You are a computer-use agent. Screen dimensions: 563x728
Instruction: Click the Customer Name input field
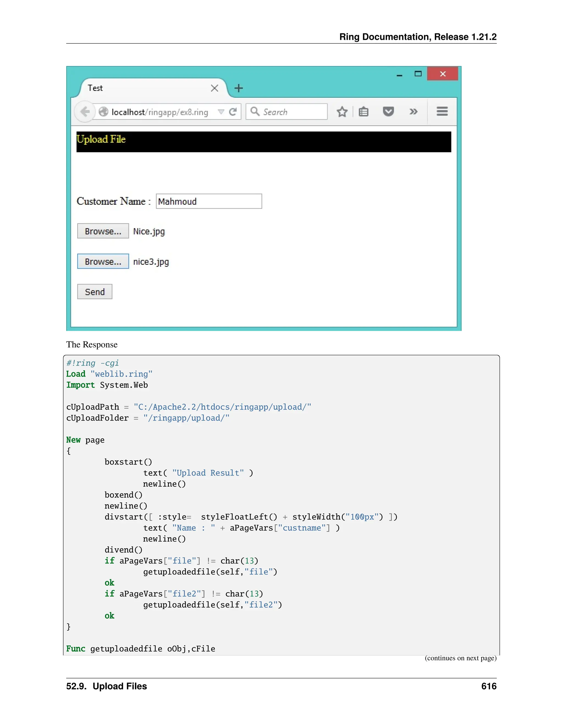[x=209, y=201]
